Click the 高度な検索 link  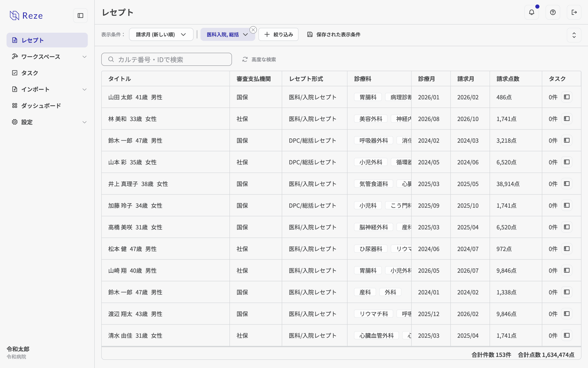(259, 60)
